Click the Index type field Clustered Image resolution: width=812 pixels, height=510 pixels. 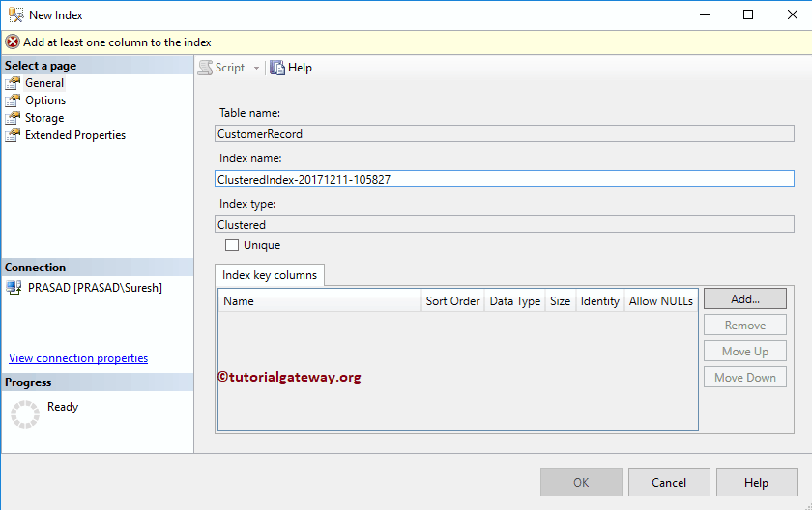505,224
